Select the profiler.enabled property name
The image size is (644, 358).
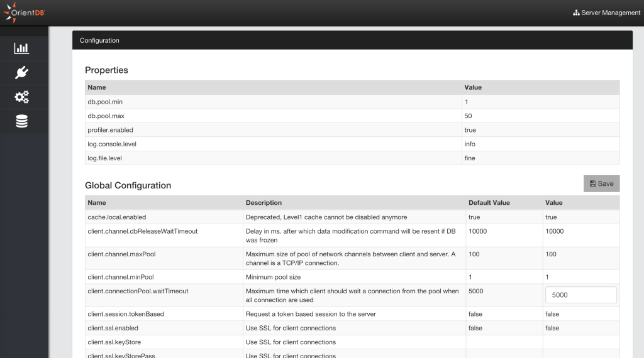pyautogui.click(x=110, y=130)
